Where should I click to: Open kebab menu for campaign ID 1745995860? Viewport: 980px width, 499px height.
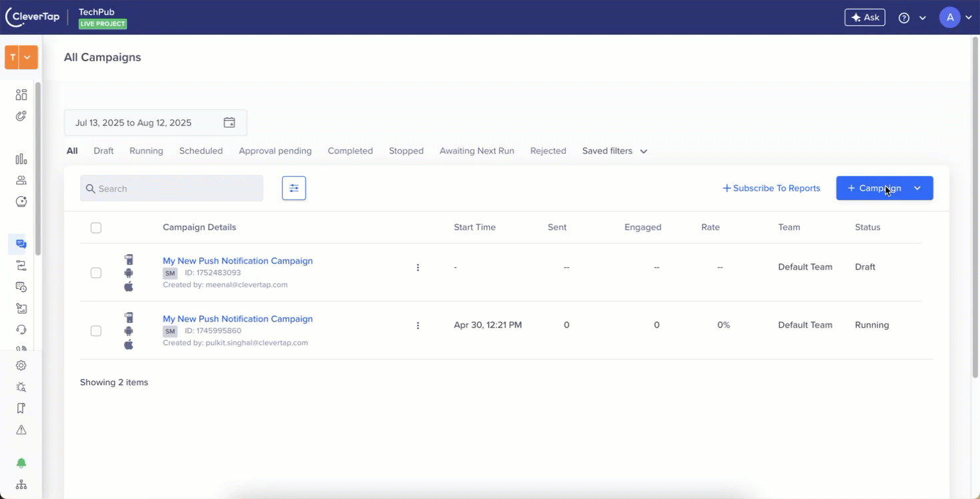[x=418, y=326]
